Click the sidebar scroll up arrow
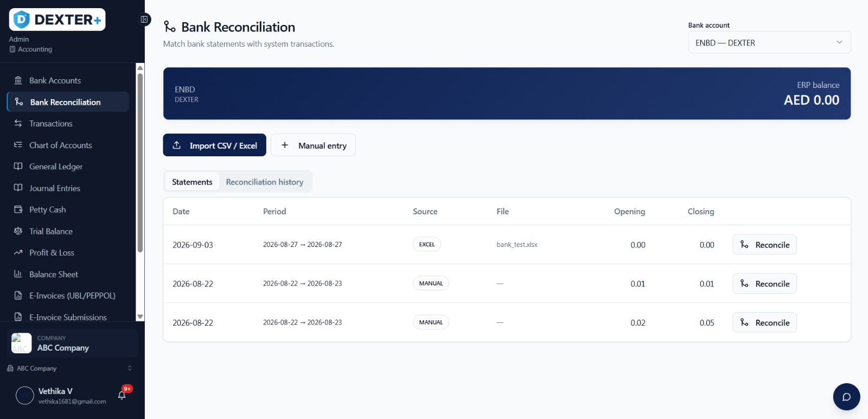The width and height of the screenshot is (868, 419). tap(140, 68)
